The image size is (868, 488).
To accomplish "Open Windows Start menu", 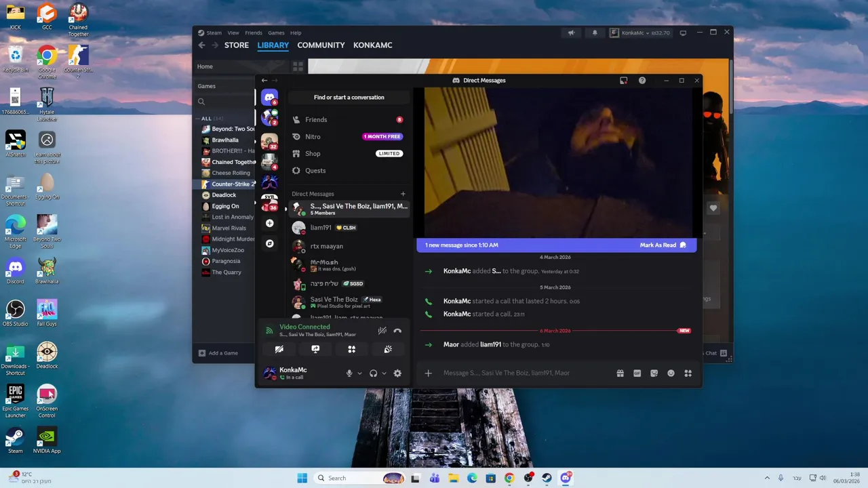I will click(x=302, y=478).
